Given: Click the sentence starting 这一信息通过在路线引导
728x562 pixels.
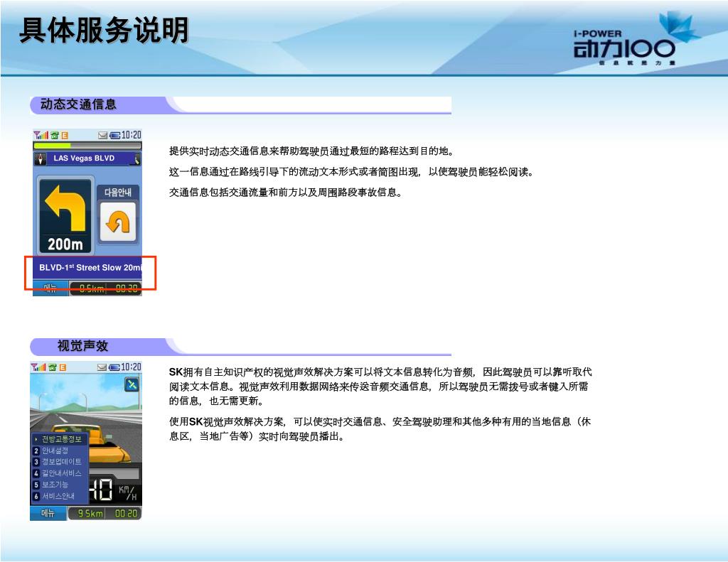Looking at the screenshot, I should point(351,172).
